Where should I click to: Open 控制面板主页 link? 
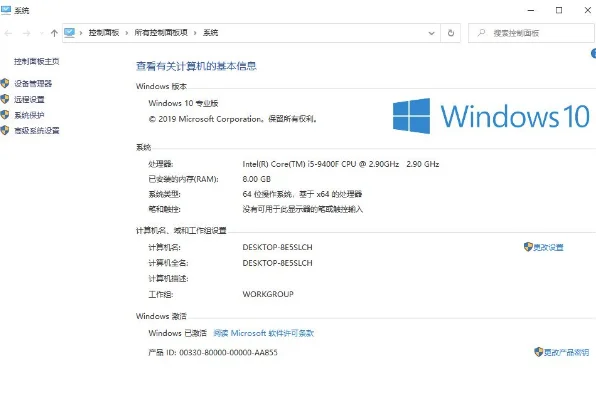coord(36,61)
